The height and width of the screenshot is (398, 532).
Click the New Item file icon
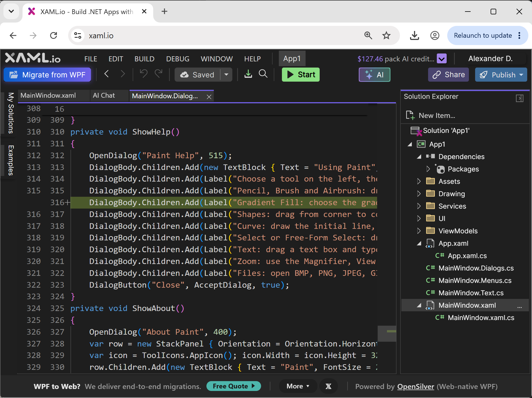click(x=410, y=115)
